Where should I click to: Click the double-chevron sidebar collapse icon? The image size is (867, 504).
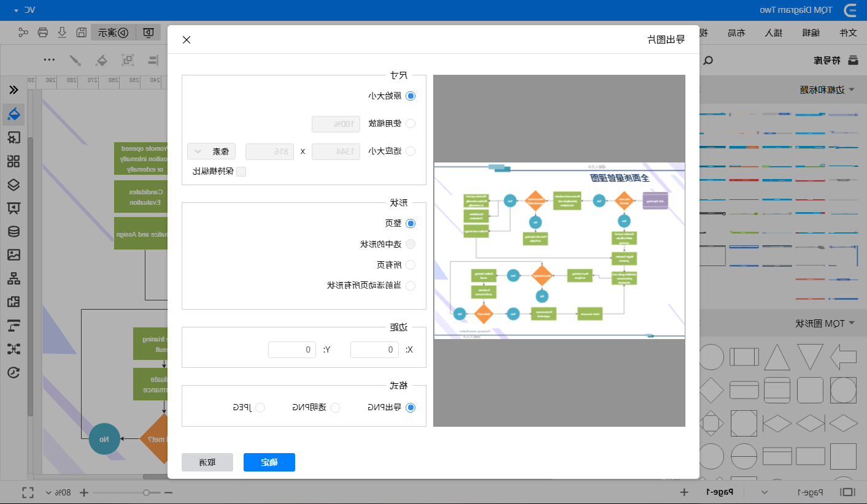point(13,90)
